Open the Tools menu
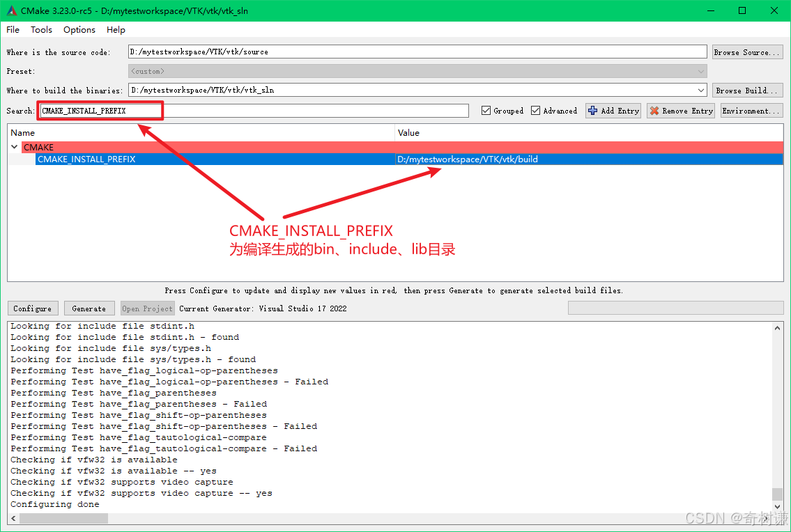Image resolution: width=791 pixels, height=532 pixels. click(41, 30)
